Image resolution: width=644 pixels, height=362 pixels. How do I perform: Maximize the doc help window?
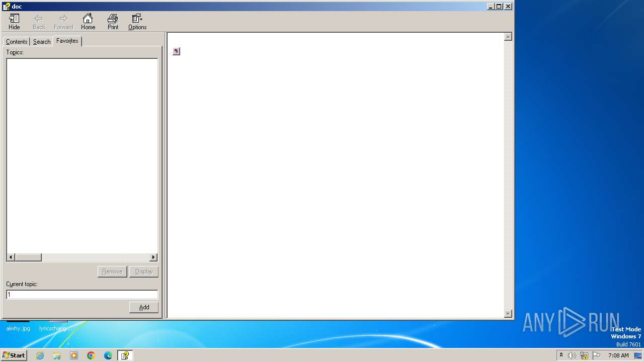point(499,7)
